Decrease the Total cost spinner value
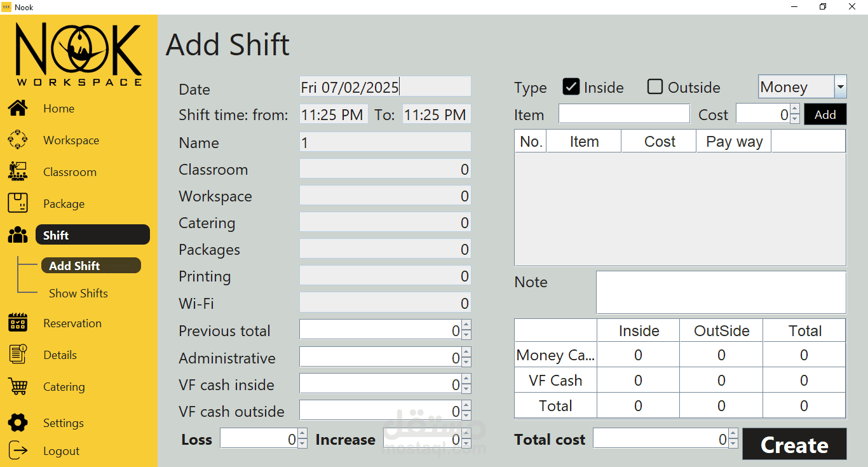868x467 pixels. click(733, 443)
